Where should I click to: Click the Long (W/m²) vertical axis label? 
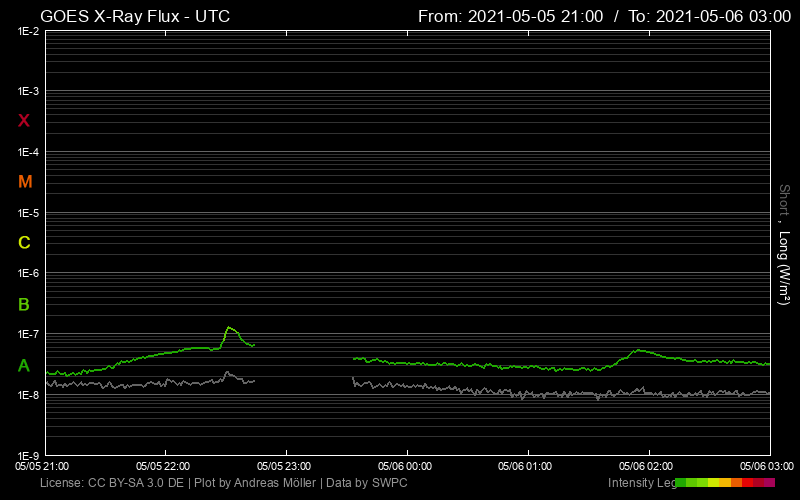click(x=784, y=268)
